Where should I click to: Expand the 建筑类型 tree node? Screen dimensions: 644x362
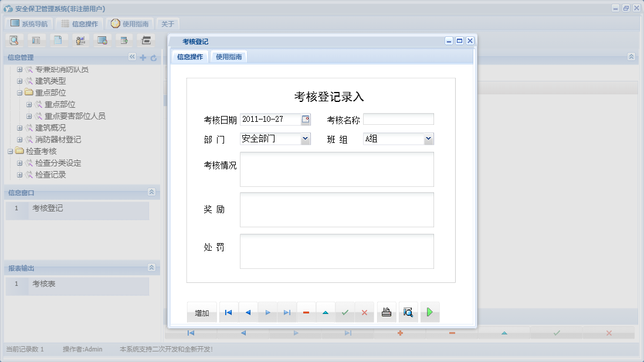[21, 81]
